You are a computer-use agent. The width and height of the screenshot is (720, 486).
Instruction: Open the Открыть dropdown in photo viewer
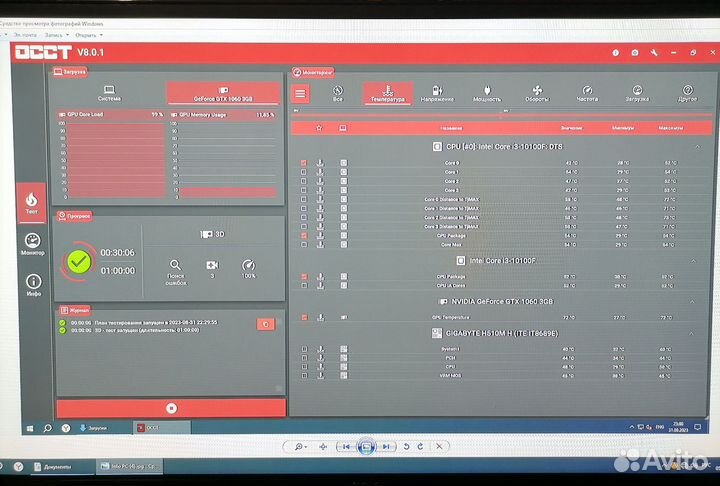[89, 35]
